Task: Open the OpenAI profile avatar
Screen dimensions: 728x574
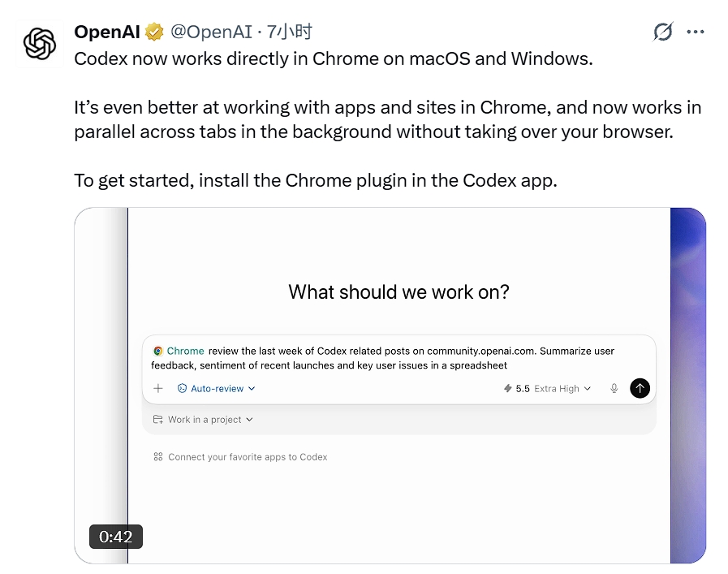Action: 40,44
